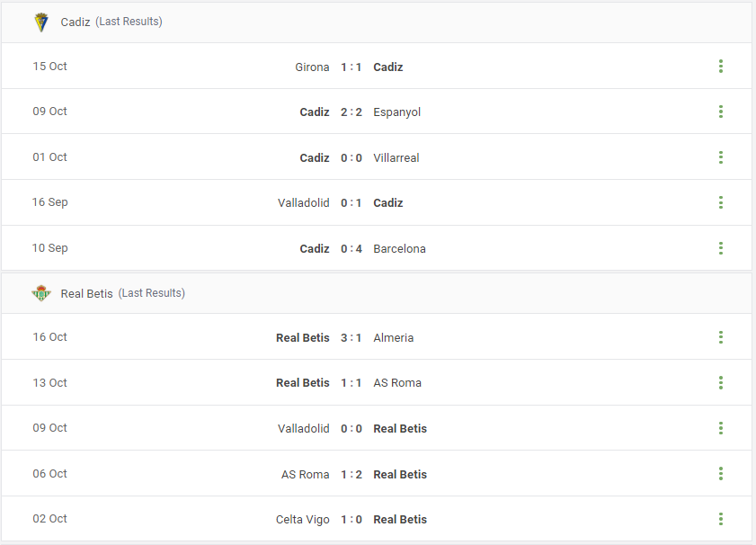Click the kebab icon for the 06 Oct AS Roma match
The height and width of the screenshot is (545, 756).
click(721, 474)
